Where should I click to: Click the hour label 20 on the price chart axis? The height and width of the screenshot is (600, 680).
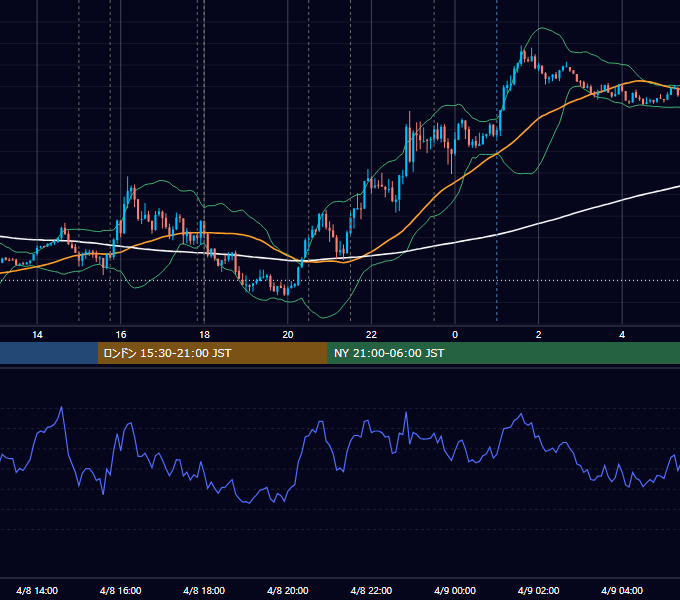pos(288,335)
